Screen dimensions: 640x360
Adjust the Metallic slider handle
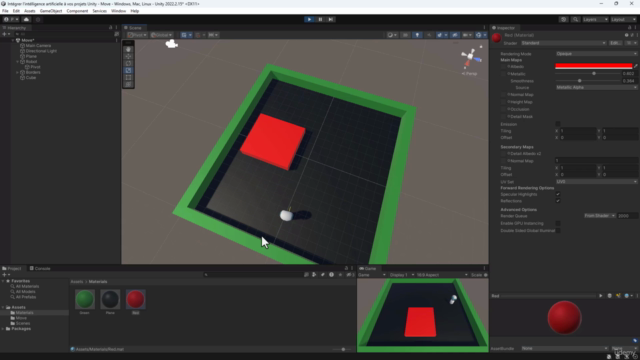click(594, 73)
